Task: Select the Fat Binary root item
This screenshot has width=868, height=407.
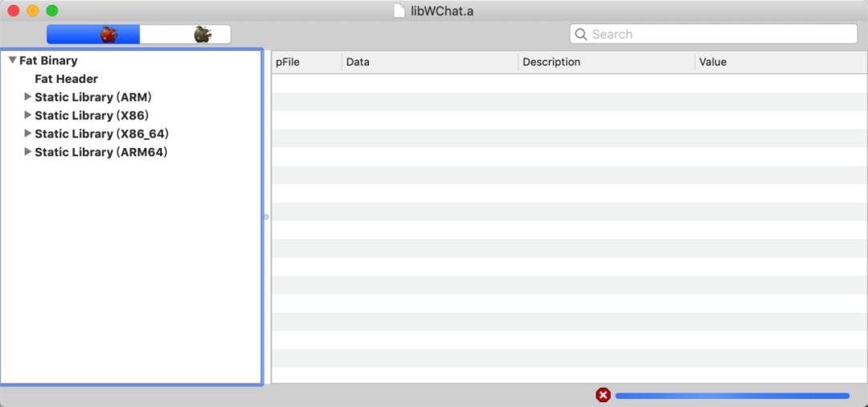Action: [x=48, y=60]
